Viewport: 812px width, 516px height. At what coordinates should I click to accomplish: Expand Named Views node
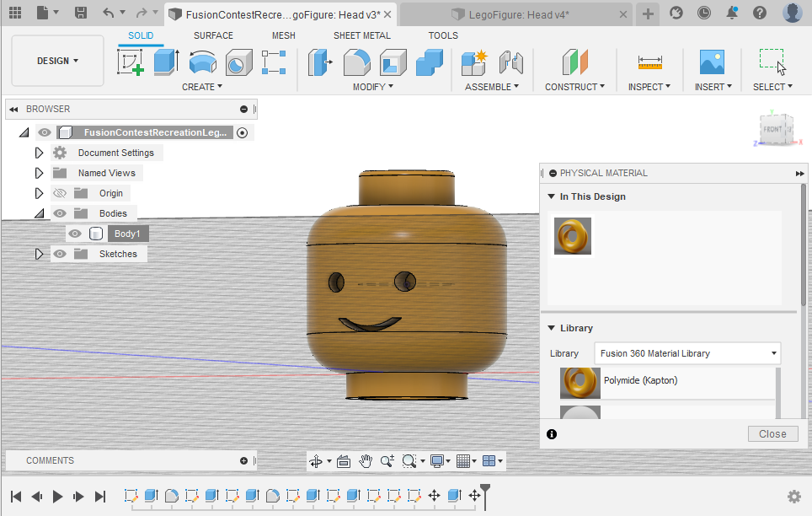click(x=39, y=173)
